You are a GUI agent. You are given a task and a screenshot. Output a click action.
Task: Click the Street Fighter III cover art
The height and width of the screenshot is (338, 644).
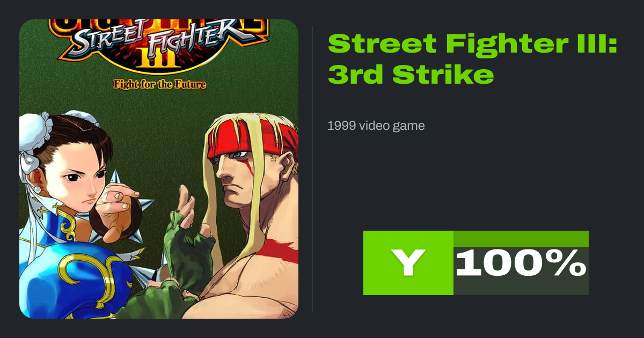tap(159, 169)
